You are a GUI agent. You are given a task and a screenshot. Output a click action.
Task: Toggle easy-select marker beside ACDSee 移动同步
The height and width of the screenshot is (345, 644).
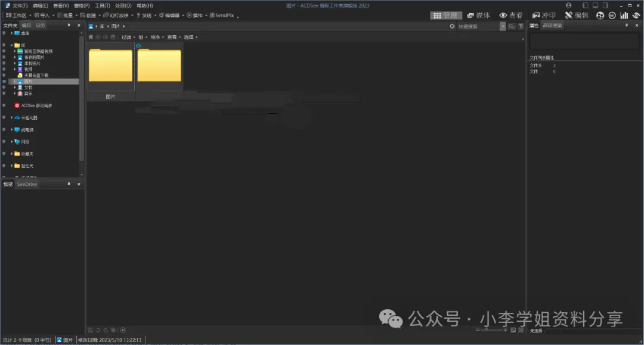(4, 105)
